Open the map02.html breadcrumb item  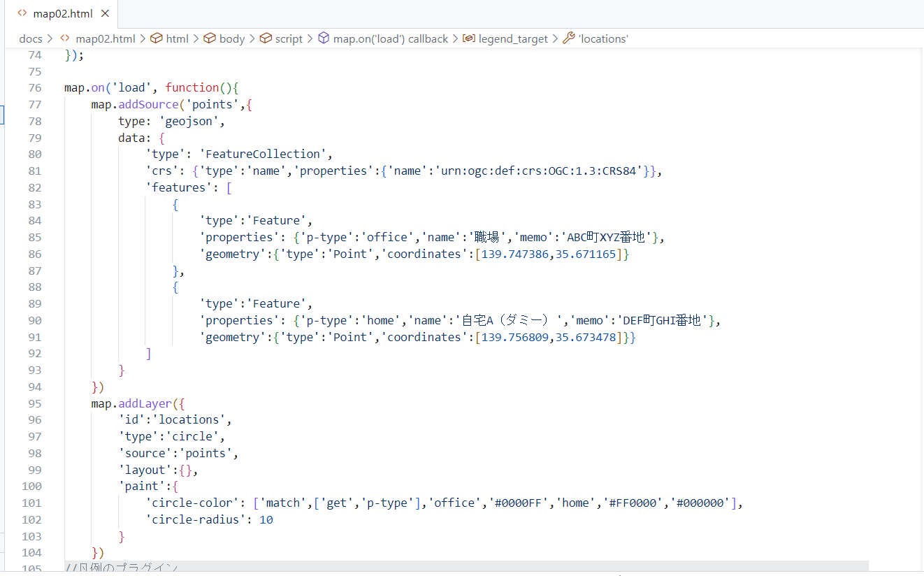click(105, 39)
